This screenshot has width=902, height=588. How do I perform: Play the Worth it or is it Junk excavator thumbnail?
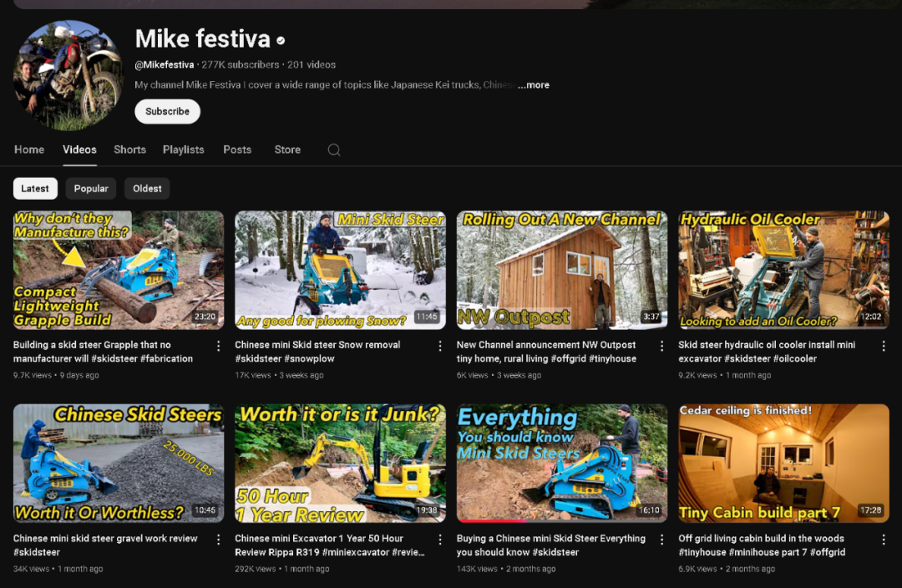(x=340, y=464)
